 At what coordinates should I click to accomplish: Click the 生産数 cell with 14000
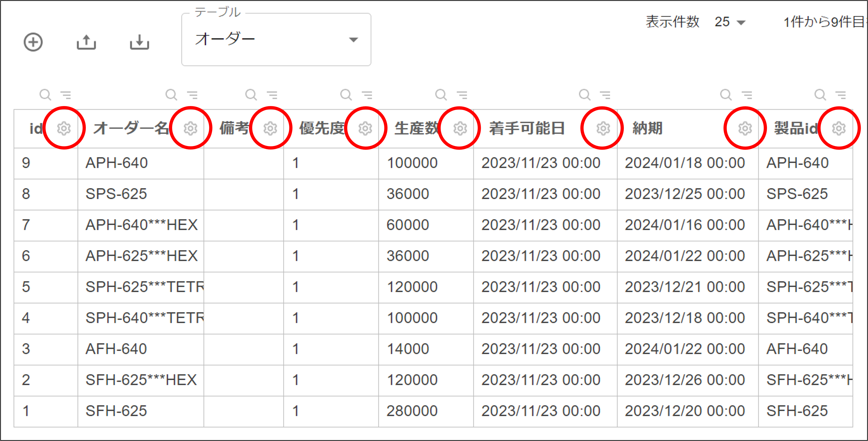(426, 349)
